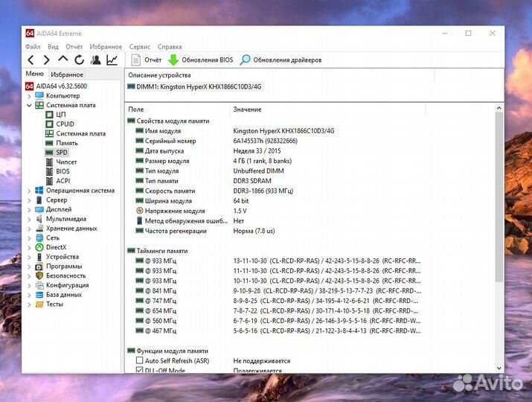
Task: Collapse the Системная плата parent node
Action: 29,105
